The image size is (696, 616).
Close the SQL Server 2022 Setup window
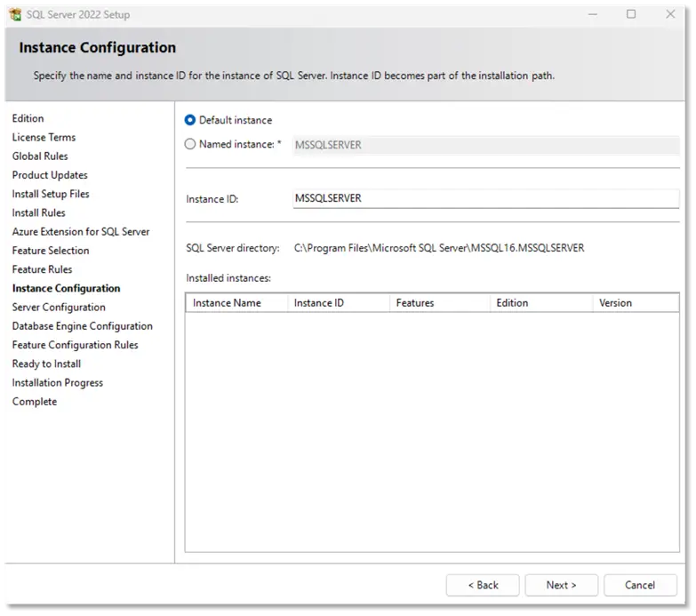[x=670, y=14]
